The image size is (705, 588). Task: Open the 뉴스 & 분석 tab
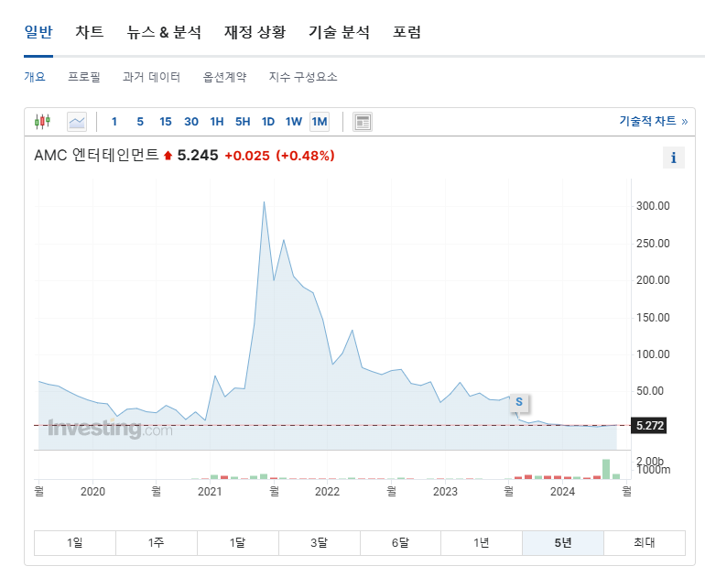(x=164, y=32)
